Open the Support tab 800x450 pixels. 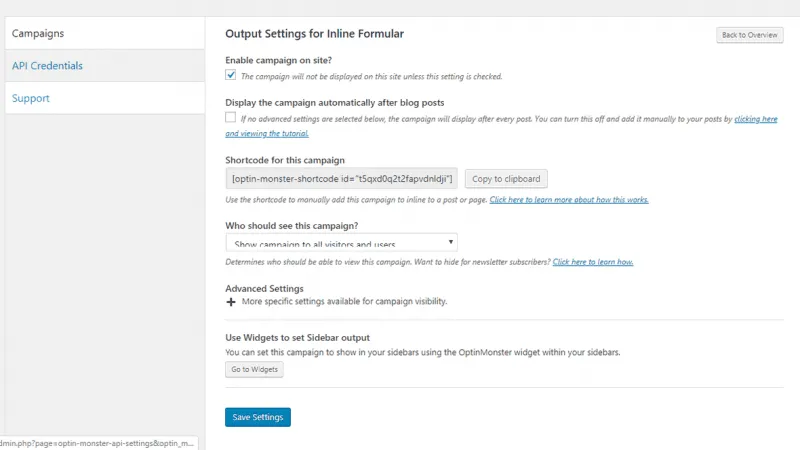pos(105,98)
